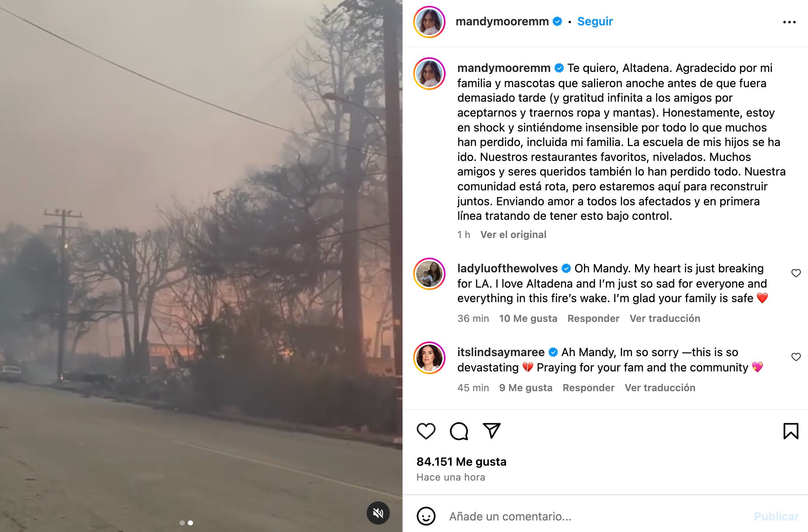808x532 pixels.
Task: Save post with bookmark icon
Action: pos(791,431)
